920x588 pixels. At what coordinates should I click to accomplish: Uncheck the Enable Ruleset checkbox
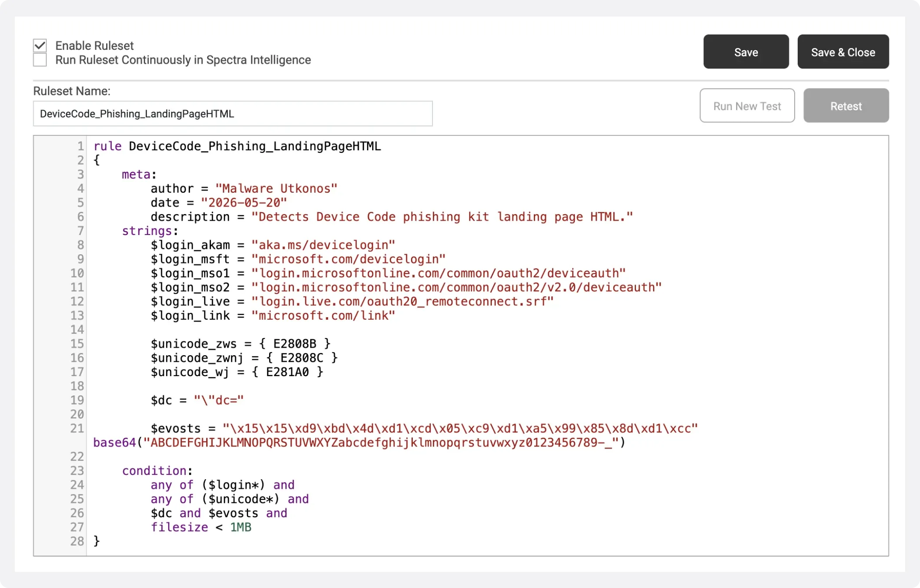coord(40,45)
